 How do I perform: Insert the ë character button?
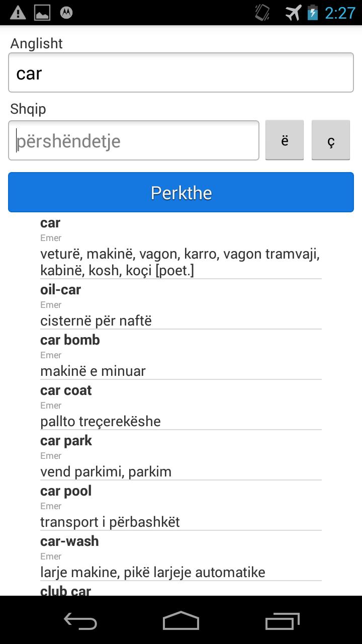click(x=285, y=140)
